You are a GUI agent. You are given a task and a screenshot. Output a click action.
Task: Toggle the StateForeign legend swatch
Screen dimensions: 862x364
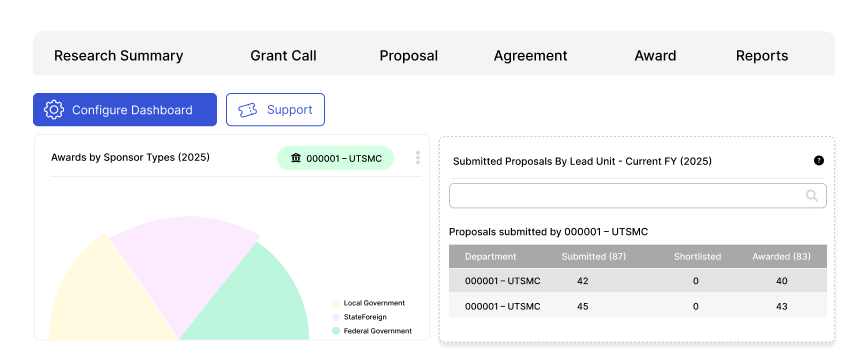tap(336, 317)
